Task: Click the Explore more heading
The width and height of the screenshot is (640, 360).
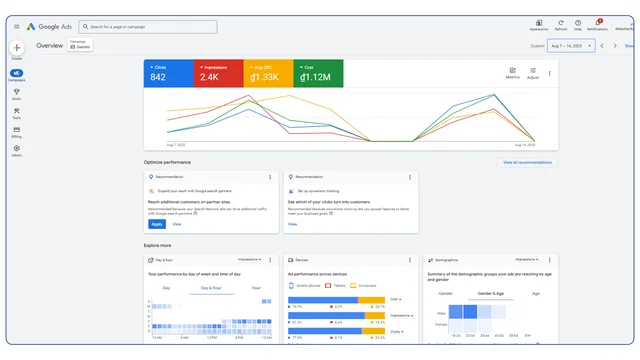Action: [157, 245]
